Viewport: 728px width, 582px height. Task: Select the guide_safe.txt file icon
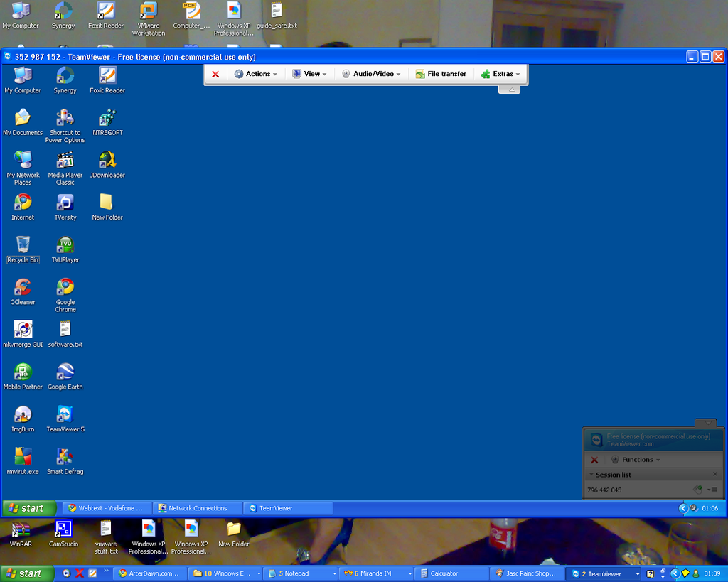277,15
